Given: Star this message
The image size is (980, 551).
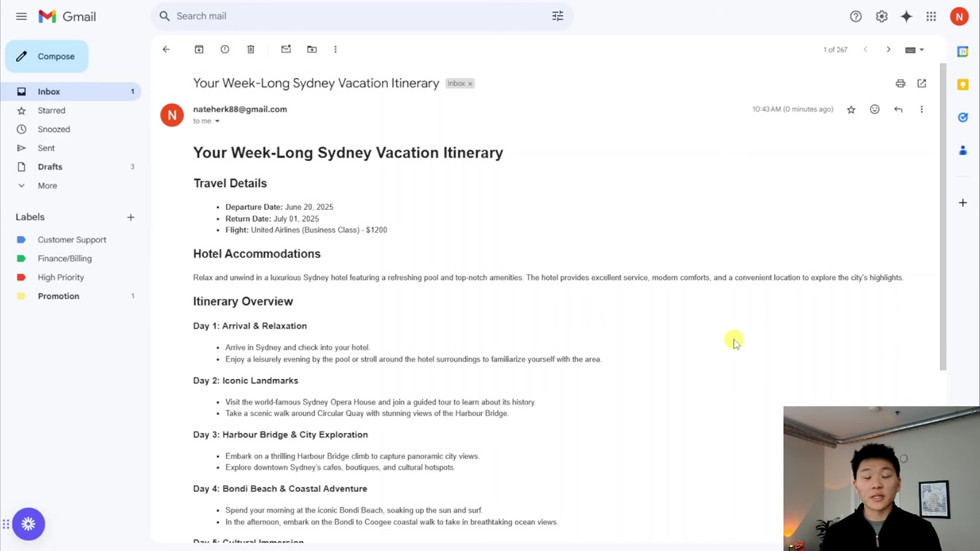Looking at the screenshot, I should coord(851,109).
